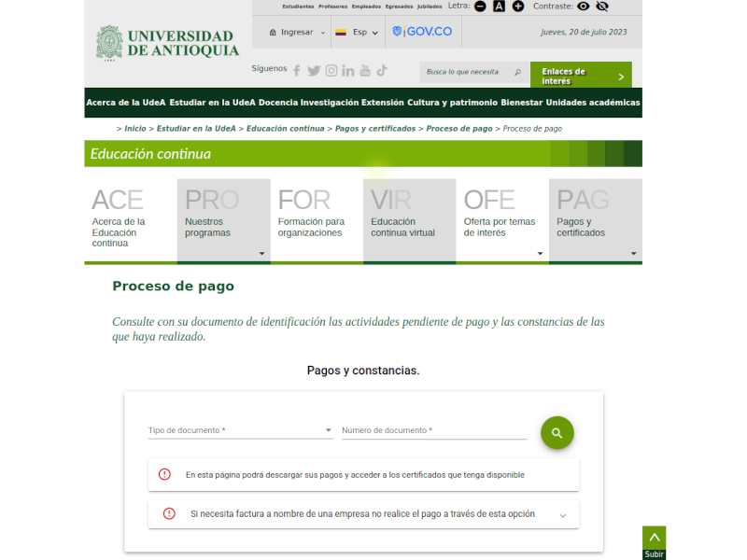Open the Jubilados profile link
Image resolution: width=747 pixels, height=560 pixels.
[x=430, y=7]
